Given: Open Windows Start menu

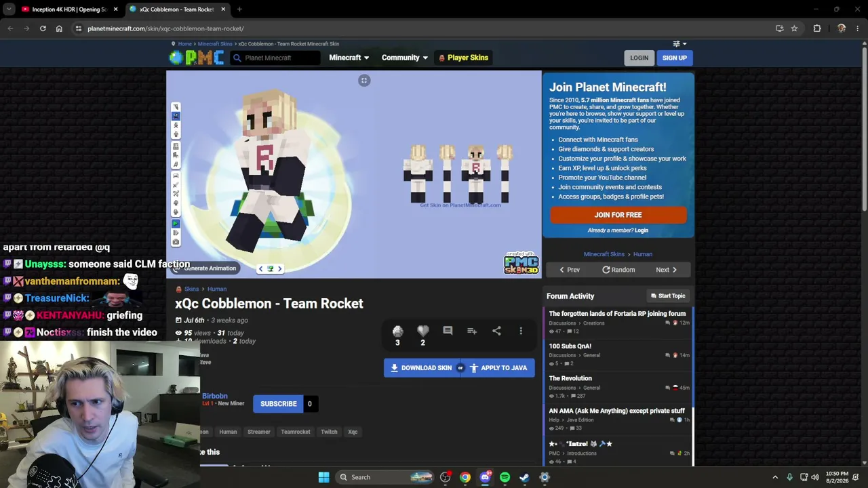Looking at the screenshot, I should pyautogui.click(x=323, y=477).
